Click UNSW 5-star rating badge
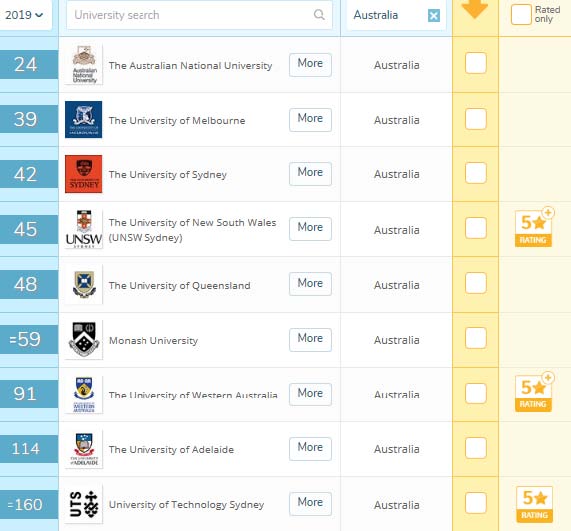The width and height of the screenshot is (571, 531). point(534,228)
